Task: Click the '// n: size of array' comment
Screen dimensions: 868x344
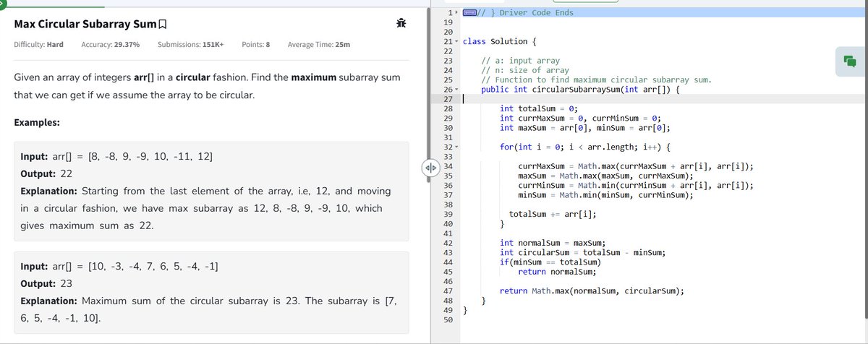Action: tap(525, 70)
